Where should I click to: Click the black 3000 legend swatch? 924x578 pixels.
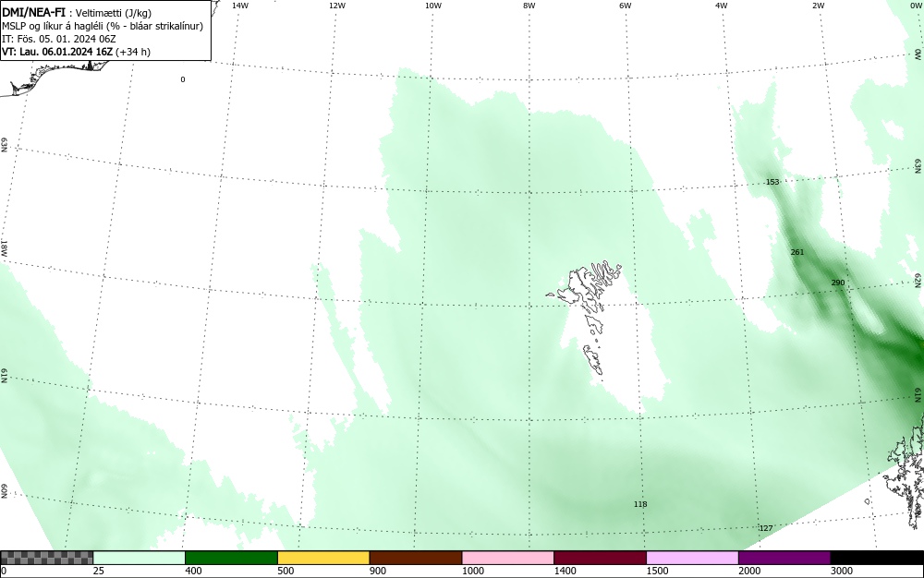pos(877,558)
